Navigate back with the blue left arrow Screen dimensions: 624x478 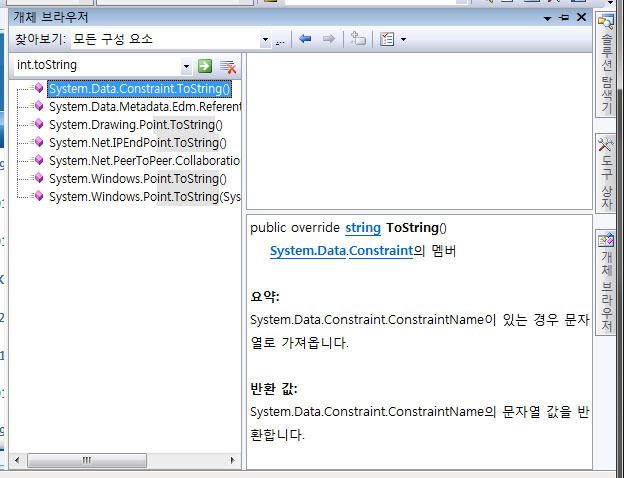coord(305,39)
